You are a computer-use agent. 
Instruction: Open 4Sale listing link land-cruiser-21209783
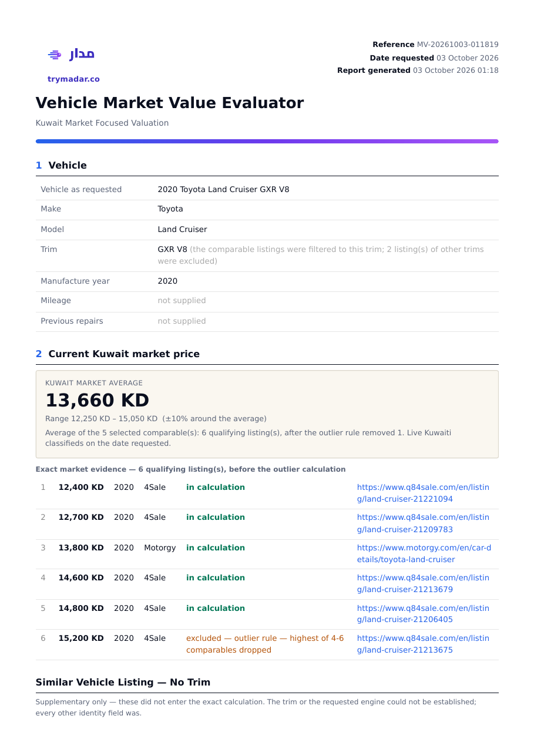(x=423, y=523)
